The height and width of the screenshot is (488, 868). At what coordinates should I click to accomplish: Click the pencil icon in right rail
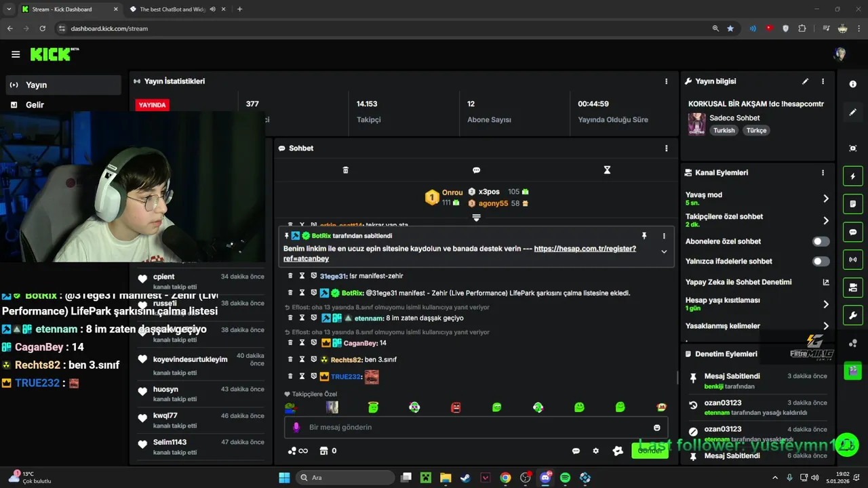(x=853, y=113)
